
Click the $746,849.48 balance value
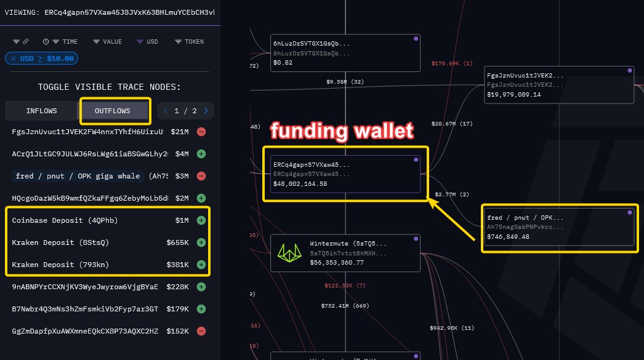508,237
